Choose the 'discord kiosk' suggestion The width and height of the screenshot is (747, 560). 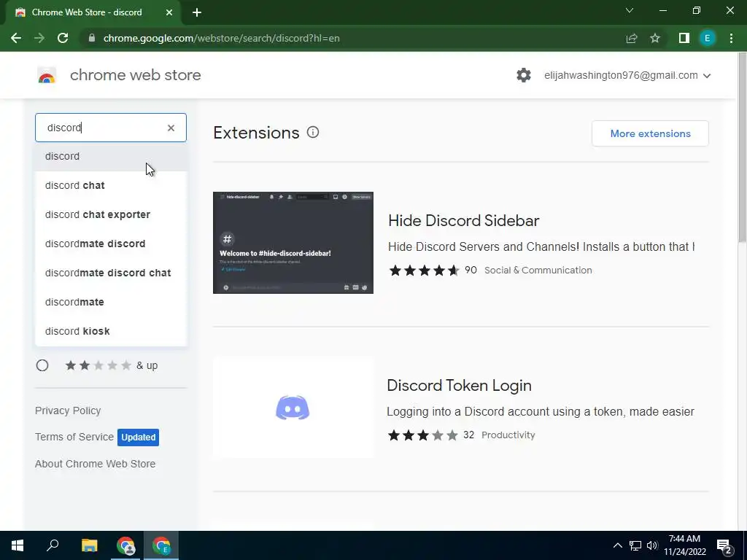[x=111, y=331]
